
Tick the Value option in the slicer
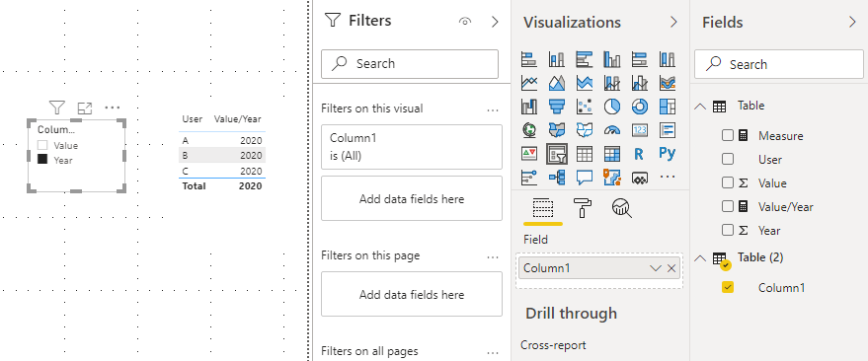coord(42,145)
